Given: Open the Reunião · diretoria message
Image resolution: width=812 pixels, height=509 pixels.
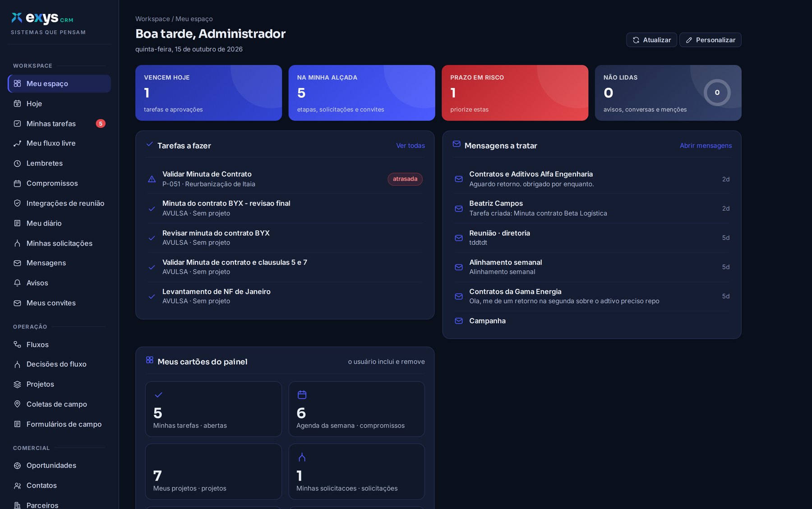Looking at the screenshot, I should pyautogui.click(x=592, y=238).
